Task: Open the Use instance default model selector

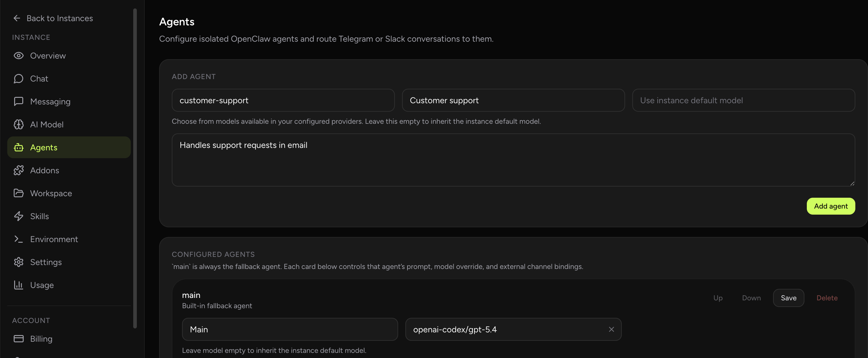Action: (743, 100)
